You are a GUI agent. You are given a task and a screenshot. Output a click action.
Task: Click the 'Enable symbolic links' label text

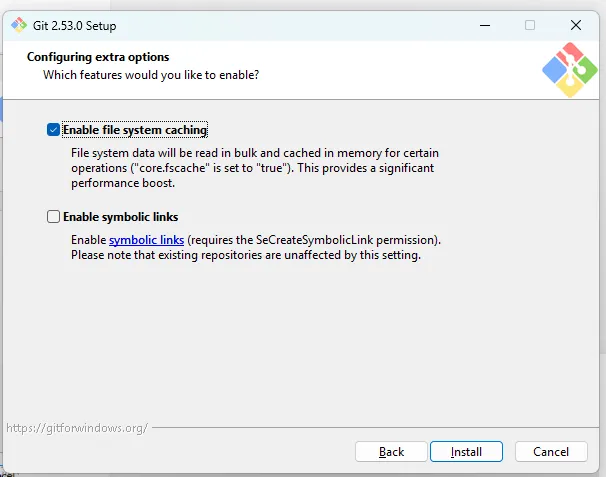tap(120, 216)
